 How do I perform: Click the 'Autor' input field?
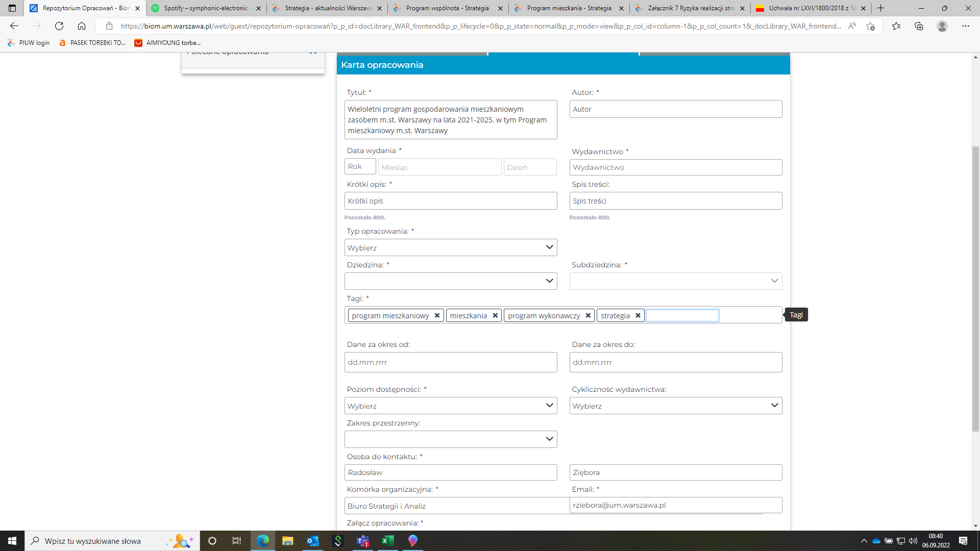(x=675, y=109)
